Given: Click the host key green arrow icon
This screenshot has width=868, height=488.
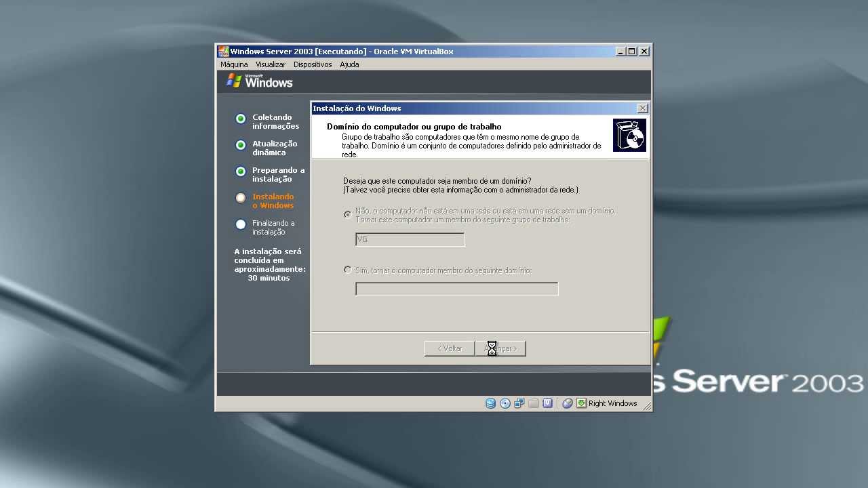Looking at the screenshot, I should pyautogui.click(x=581, y=403).
